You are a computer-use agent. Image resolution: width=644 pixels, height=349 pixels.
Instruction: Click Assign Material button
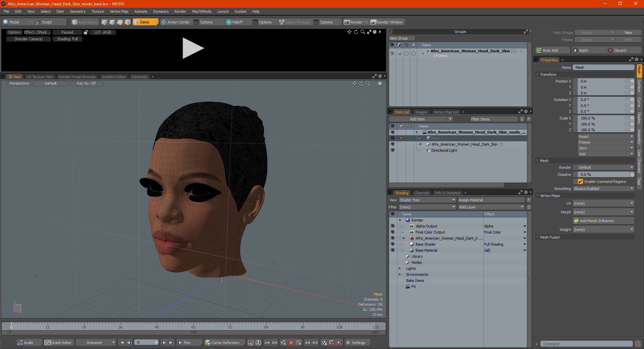[491, 200]
